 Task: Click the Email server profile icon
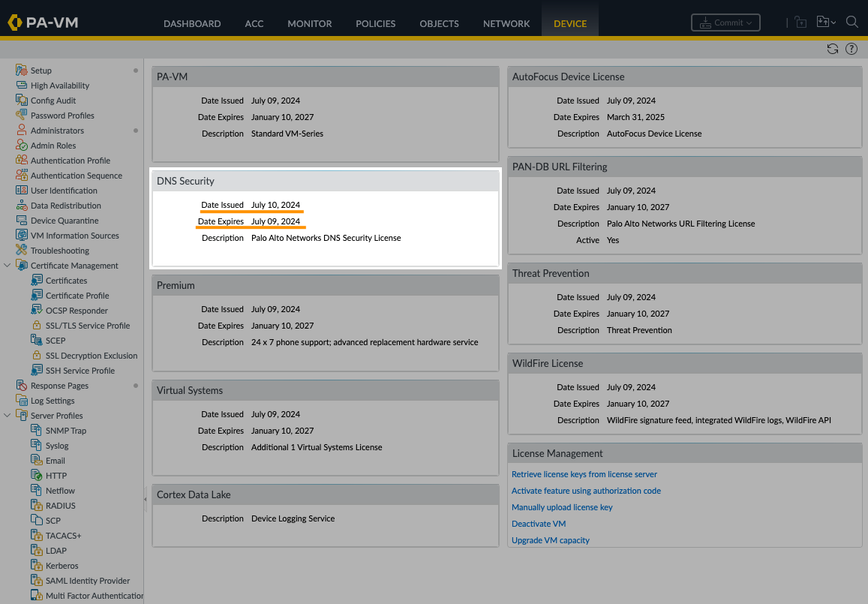(x=36, y=461)
